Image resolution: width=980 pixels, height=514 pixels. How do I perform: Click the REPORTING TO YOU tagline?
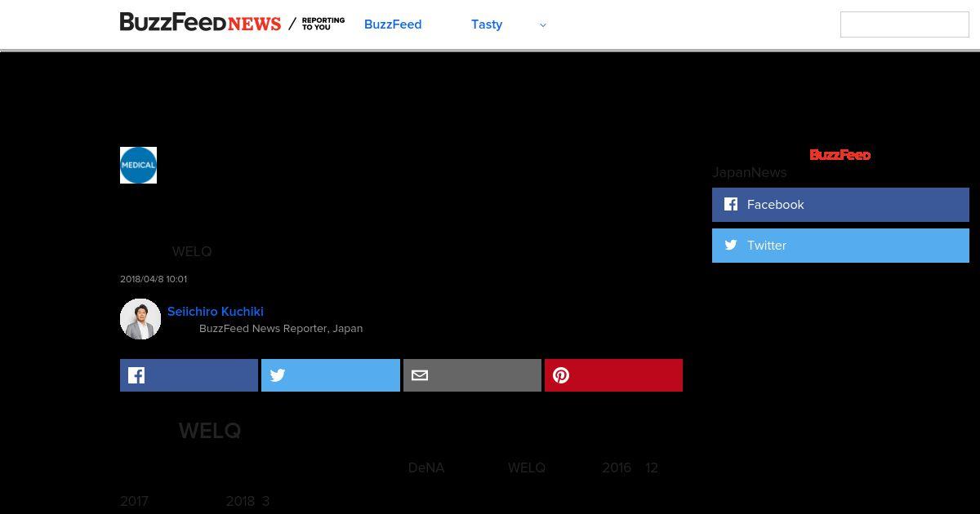pos(323,24)
